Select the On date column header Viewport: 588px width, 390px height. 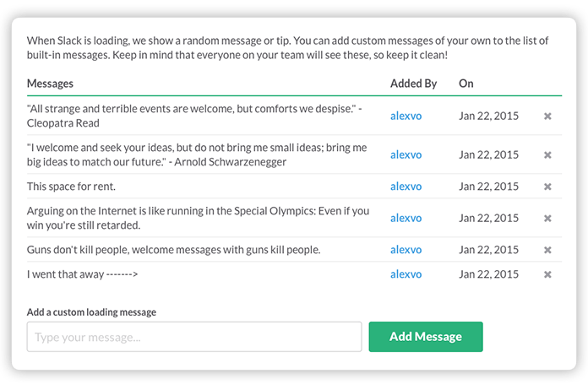click(x=465, y=84)
